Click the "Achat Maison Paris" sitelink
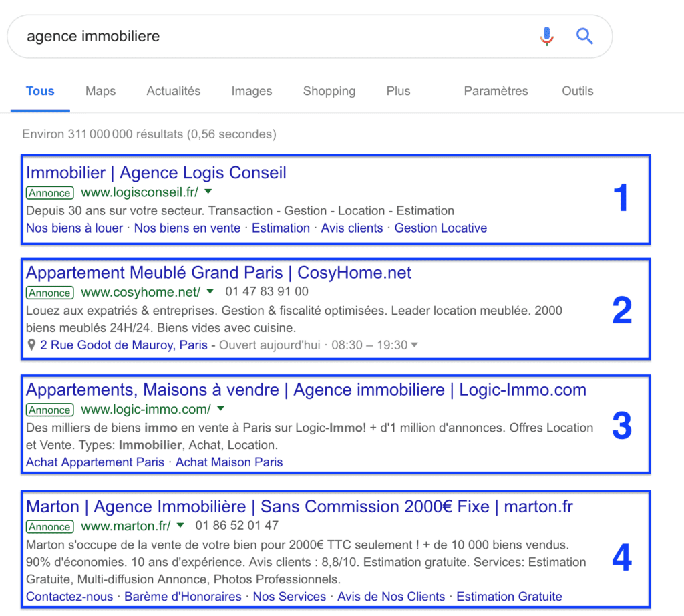Image resolution: width=684 pixels, height=616 pixels. (x=229, y=462)
